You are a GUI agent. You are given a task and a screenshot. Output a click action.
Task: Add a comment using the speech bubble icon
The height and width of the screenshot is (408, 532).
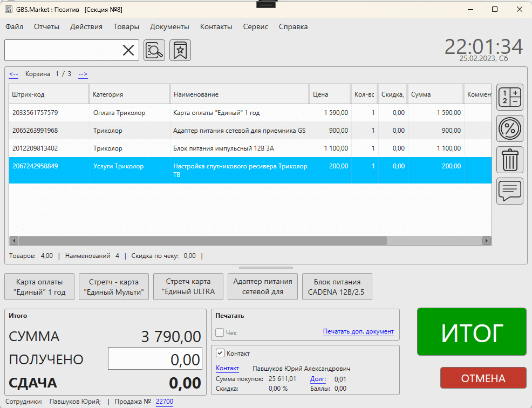point(509,191)
